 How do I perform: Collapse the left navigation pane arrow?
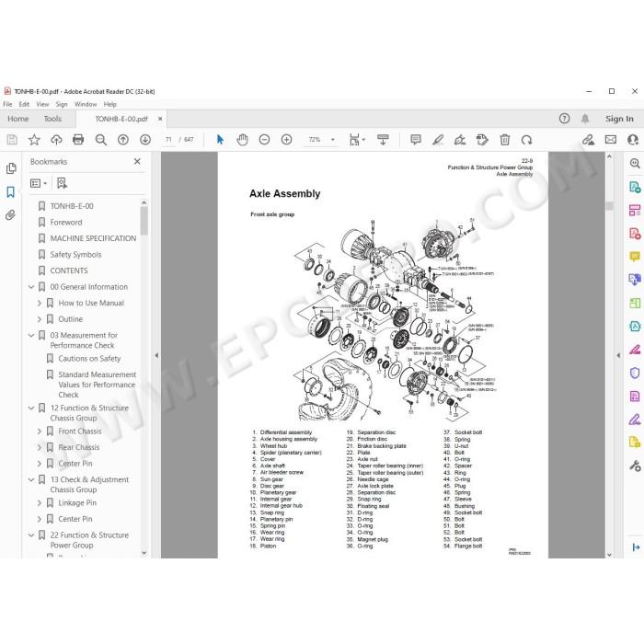point(156,355)
